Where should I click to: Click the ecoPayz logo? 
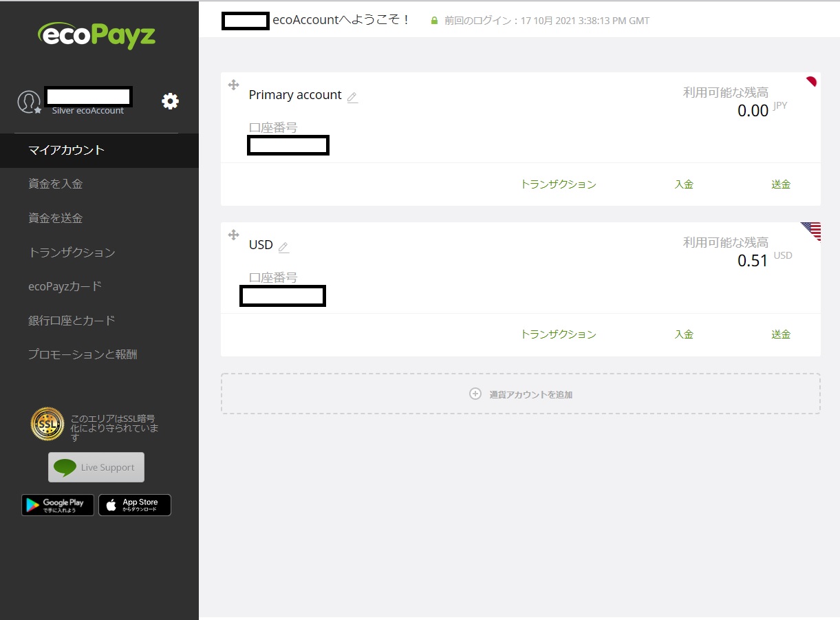pos(97,35)
